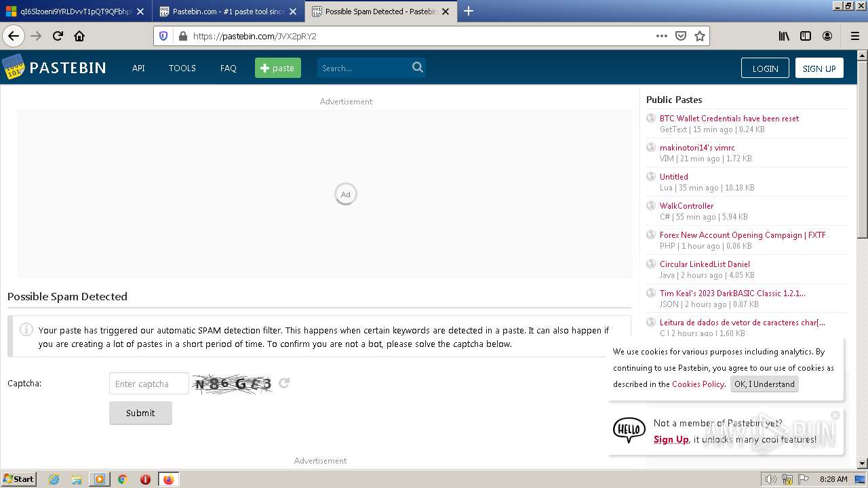Show site security padlock info

point(182,36)
